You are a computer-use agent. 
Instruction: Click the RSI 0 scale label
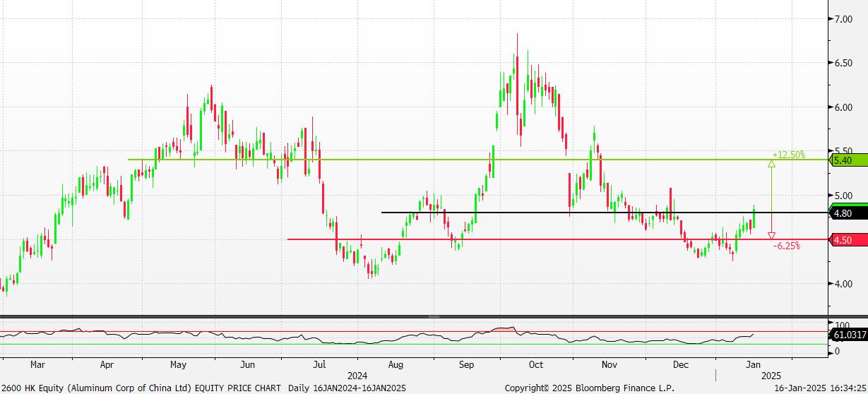[x=837, y=351]
